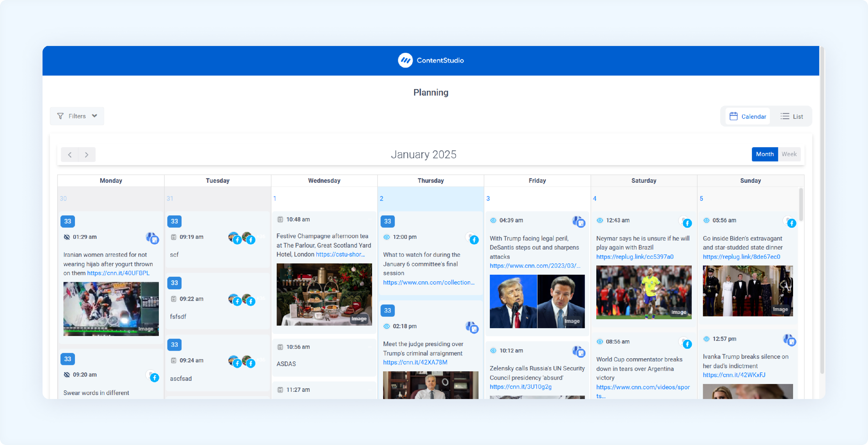Click the draft icon on the 10:48 am post
Screen dimensions: 868x445
(x=280, y=219)
